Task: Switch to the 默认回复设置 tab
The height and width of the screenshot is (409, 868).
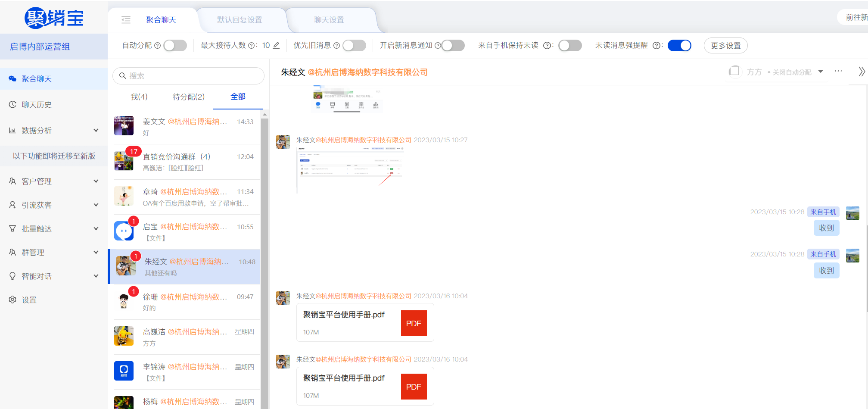Action: pos(240,20)
